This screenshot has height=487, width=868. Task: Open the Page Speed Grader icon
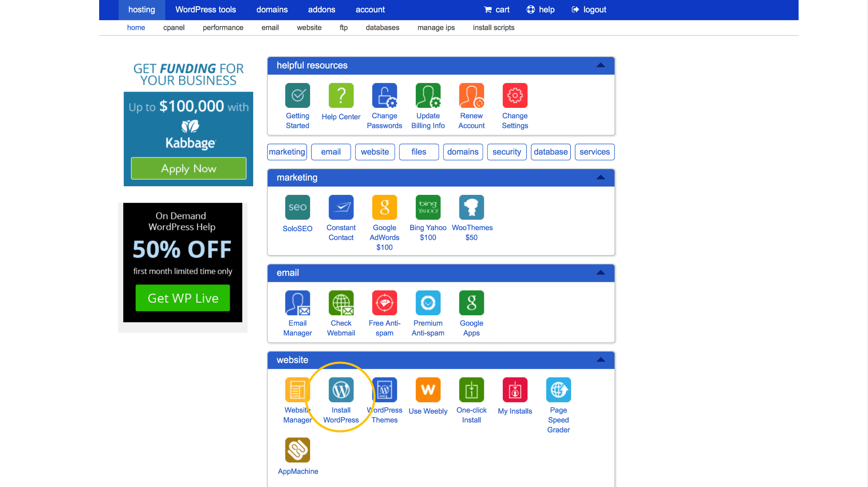559,389
